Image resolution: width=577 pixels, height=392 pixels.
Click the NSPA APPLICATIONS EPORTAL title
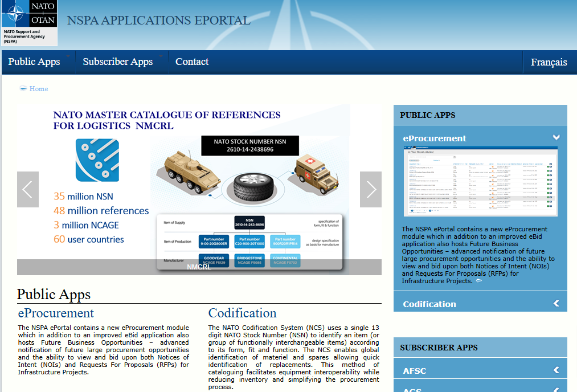point(158,21)
